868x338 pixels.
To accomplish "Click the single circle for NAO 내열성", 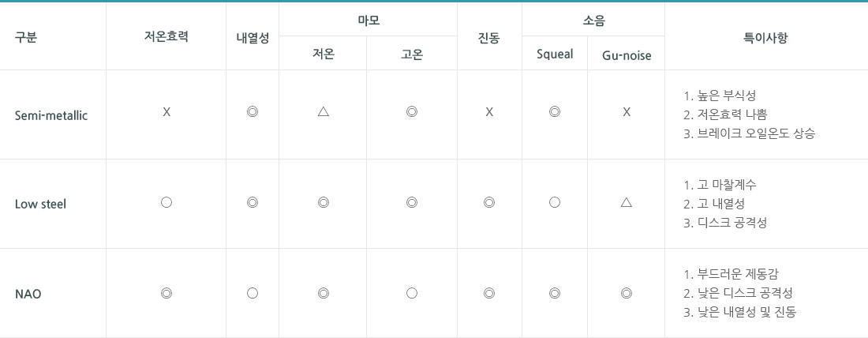I will 253,293.
